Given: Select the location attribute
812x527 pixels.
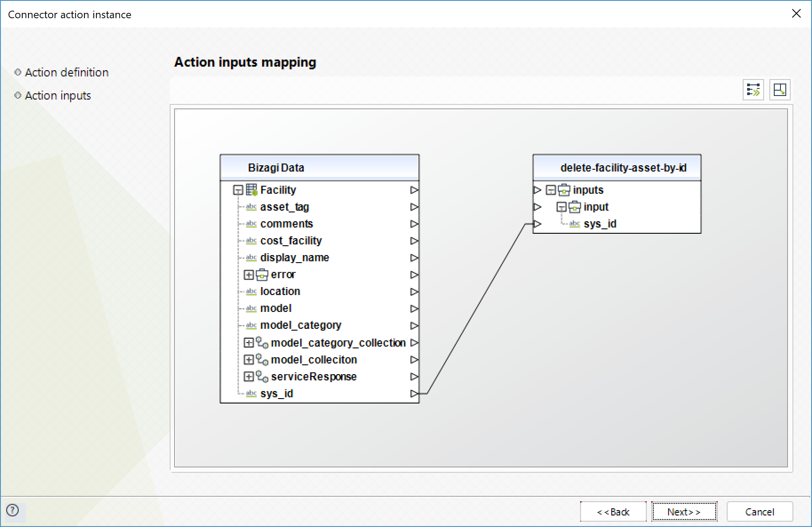Looking at the screenshot, I should pos(280,291).
